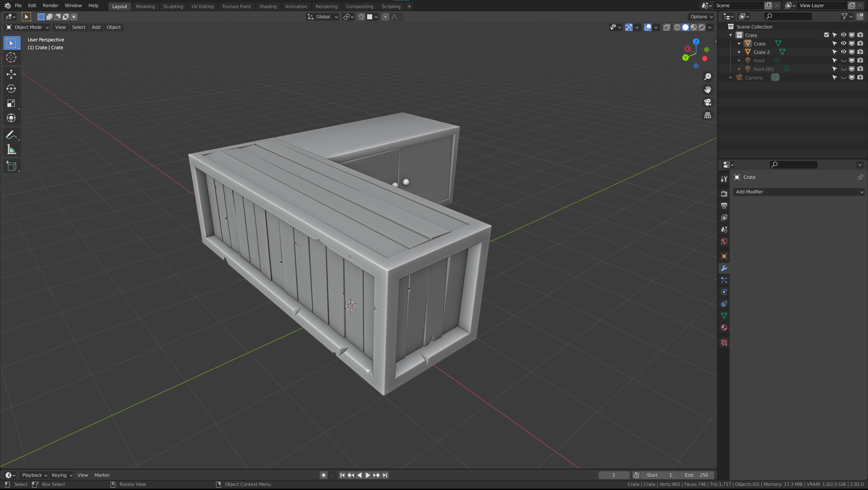Select the Annotate tool
Screen dimensions: 868x490
11,135
